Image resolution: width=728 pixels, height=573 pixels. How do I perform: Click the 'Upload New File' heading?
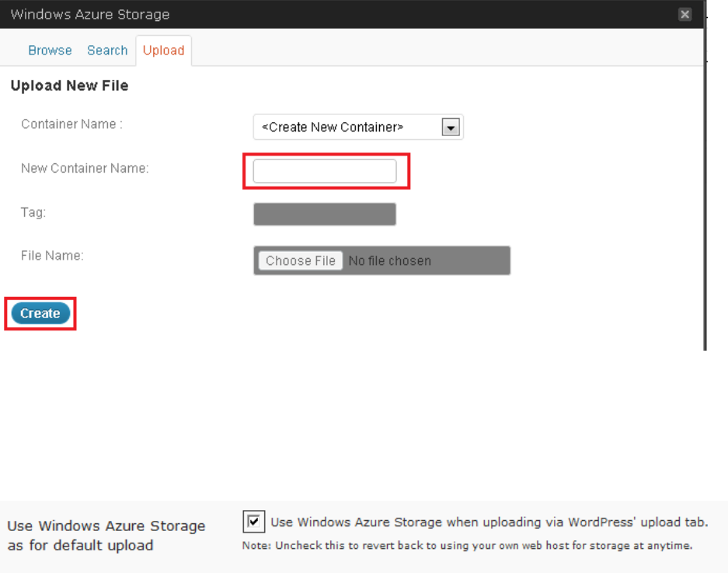coord(69,86)
